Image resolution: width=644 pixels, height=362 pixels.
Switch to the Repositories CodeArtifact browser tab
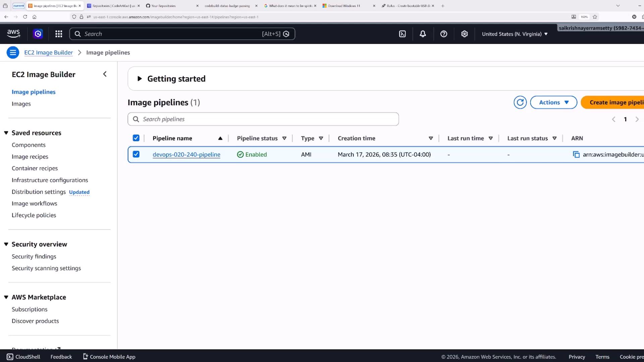tap(113, 6)
